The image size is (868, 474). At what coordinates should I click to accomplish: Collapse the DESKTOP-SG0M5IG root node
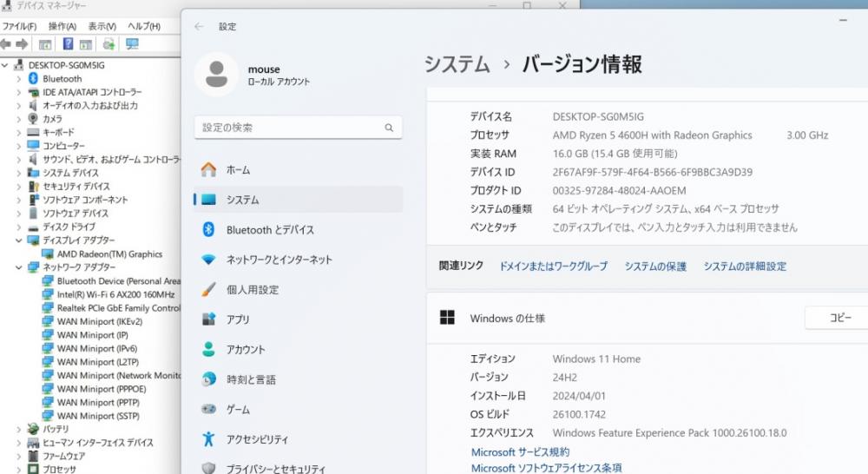click(5, 65)
